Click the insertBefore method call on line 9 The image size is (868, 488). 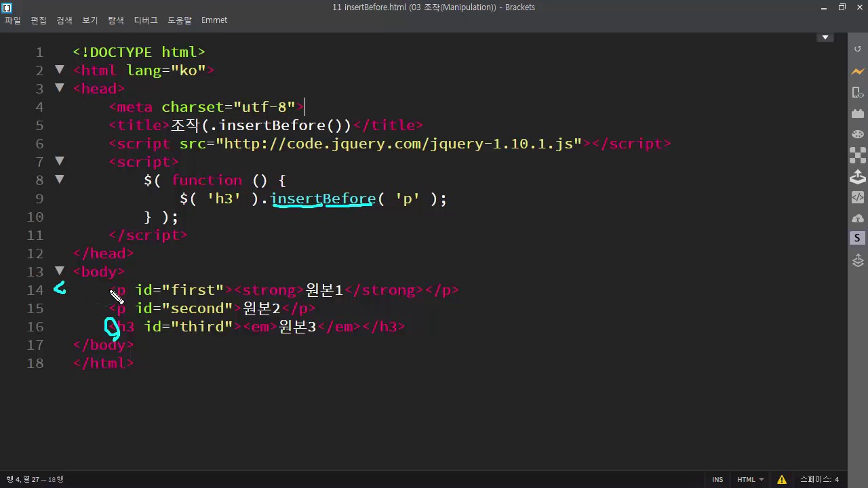click(323, 199)
